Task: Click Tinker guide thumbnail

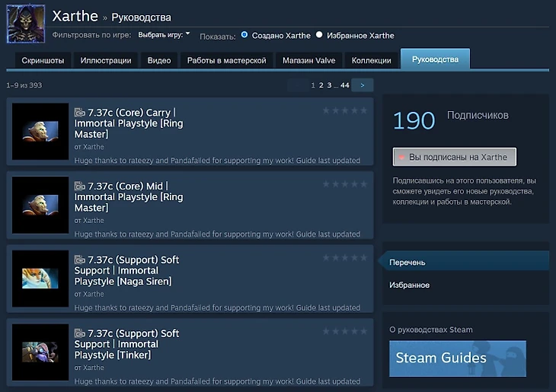Action: coord(40,352)
